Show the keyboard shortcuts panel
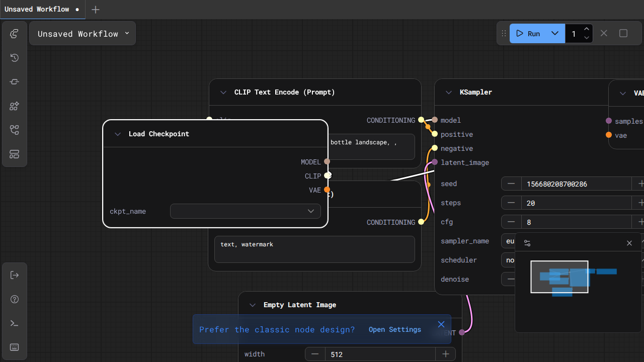 coord(15,347)
